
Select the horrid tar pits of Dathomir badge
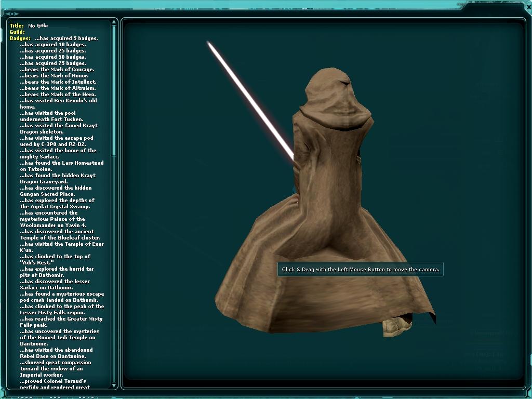pos(57,272)
